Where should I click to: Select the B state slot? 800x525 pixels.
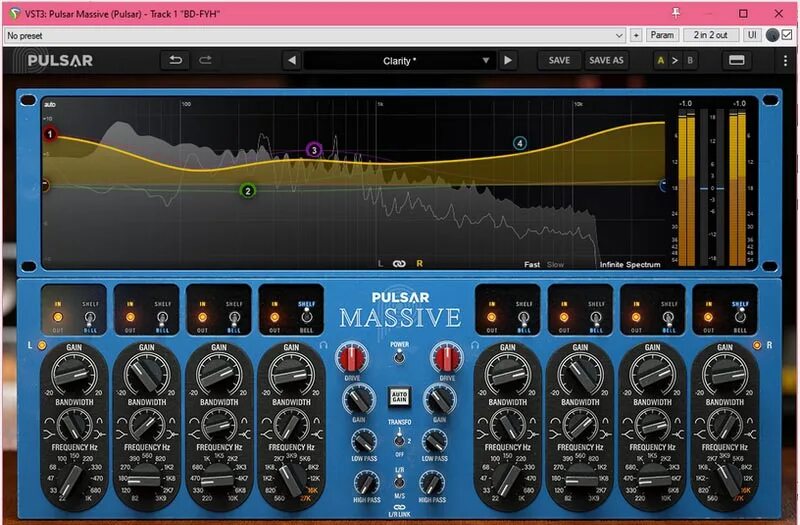pos(690,61)
